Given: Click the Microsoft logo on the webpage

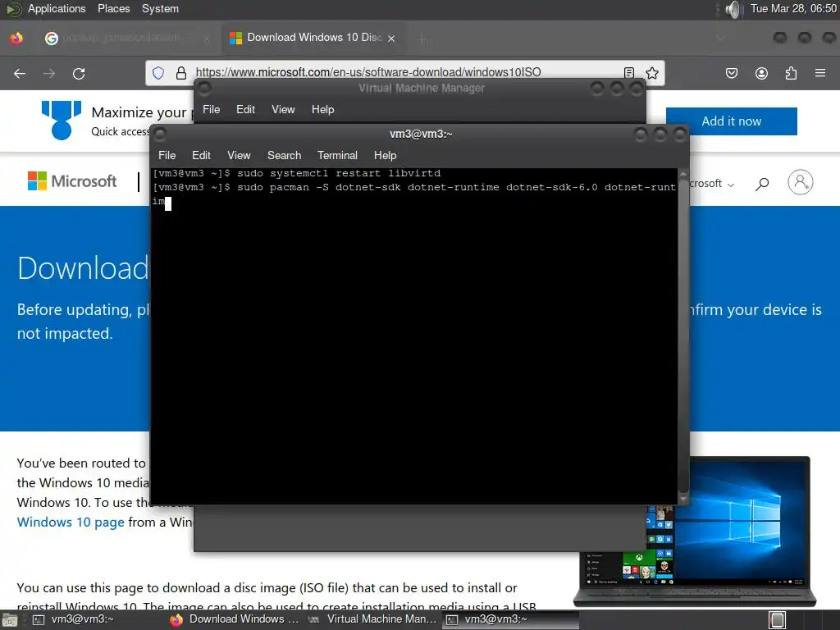Looking at the screenshot, I should (72, 181).
